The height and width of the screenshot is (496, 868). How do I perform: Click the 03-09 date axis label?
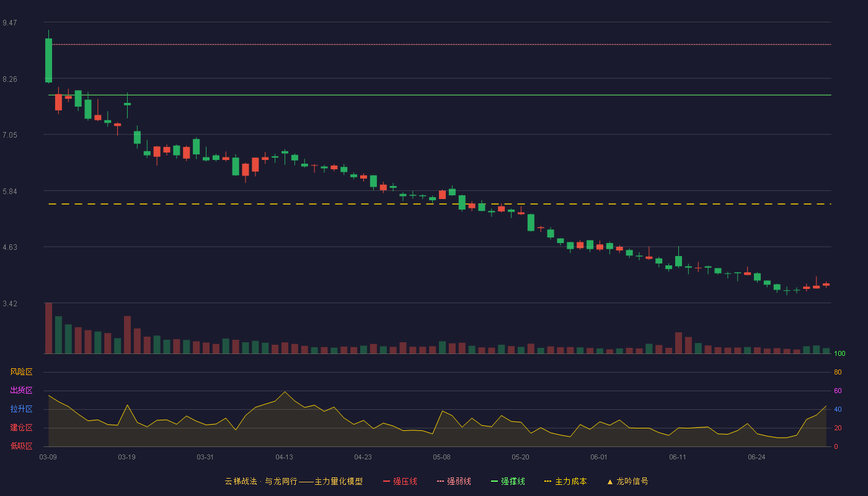coord(48,457)
